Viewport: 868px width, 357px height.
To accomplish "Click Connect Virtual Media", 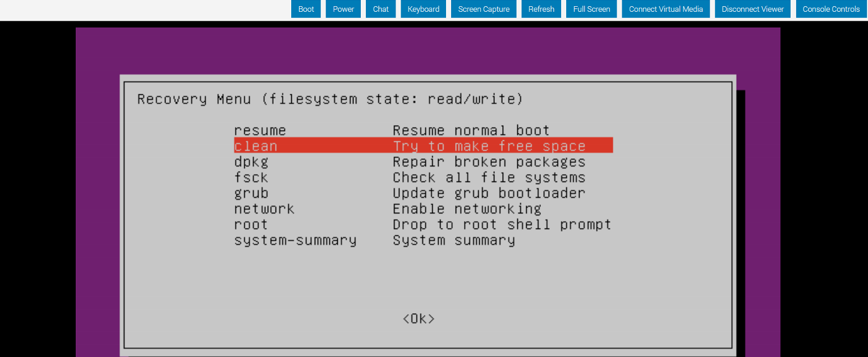I will pos(666,9).
